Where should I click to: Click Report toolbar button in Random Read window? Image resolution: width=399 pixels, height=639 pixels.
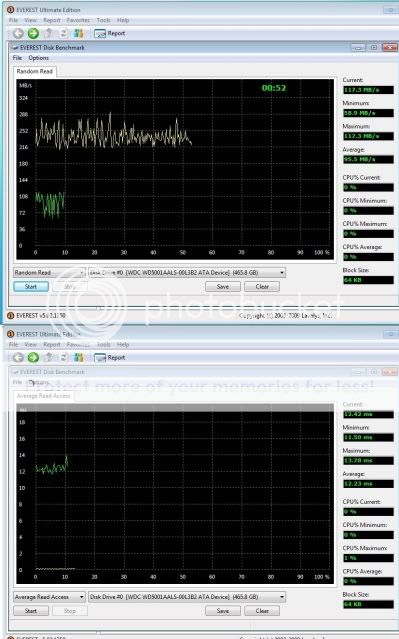point(110,33)
